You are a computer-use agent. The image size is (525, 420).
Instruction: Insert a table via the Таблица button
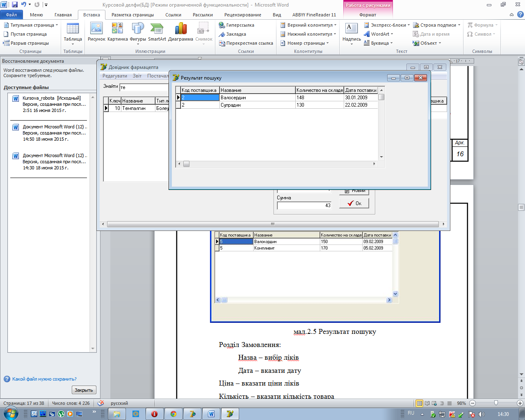tap(73, 34)
